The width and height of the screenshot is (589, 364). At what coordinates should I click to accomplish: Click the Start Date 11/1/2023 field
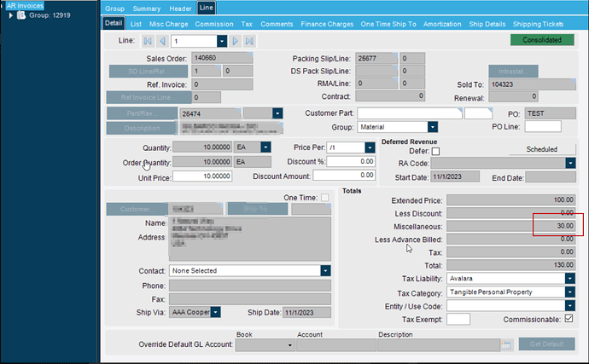point(455,176)
